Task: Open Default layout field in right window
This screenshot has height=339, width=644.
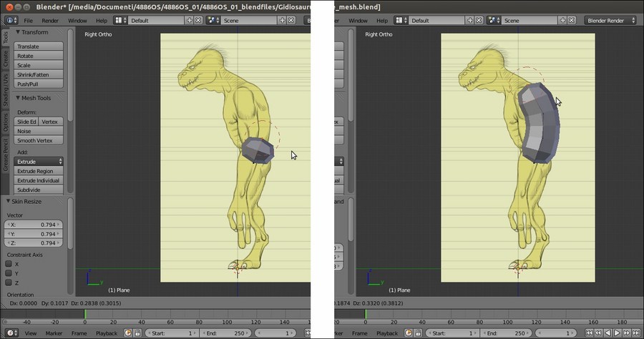Action: point(436,20)
